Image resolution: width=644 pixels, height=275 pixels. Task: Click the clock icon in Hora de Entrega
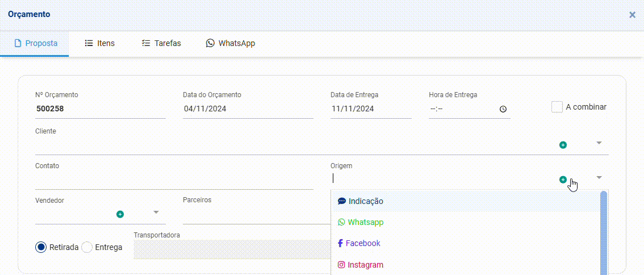pyautogui.click(x=503, y=109)
